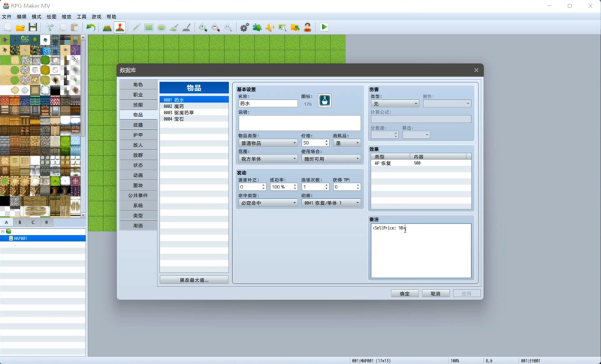The width and height of the screenshot is (601, 364).
Task: Expand the map tree root node
Action: click(3, 232)
